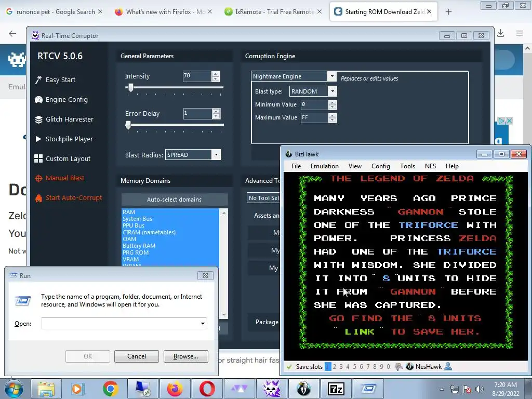Open media player taskbar icon

pos(78,389)
